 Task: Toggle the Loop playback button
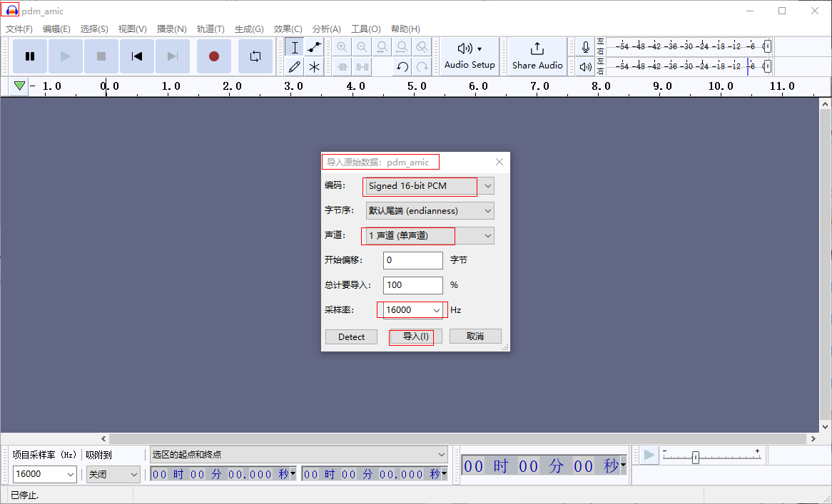255,56
